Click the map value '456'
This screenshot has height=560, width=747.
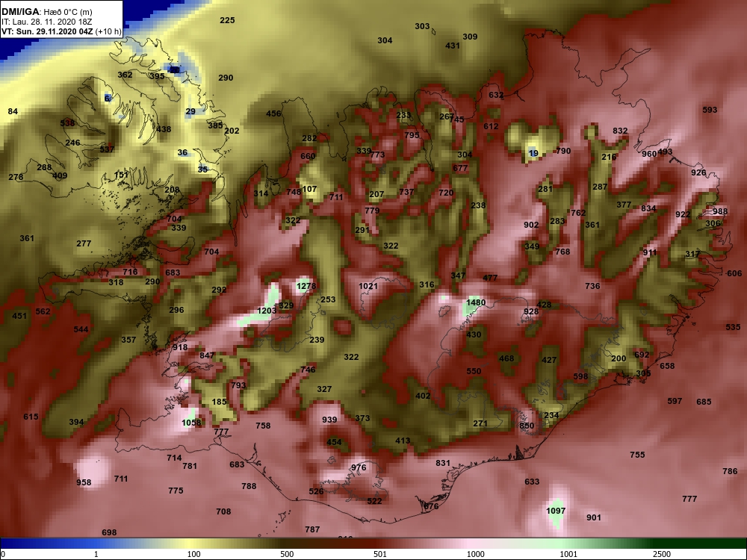pyautogui.click(x=273, y=113)
